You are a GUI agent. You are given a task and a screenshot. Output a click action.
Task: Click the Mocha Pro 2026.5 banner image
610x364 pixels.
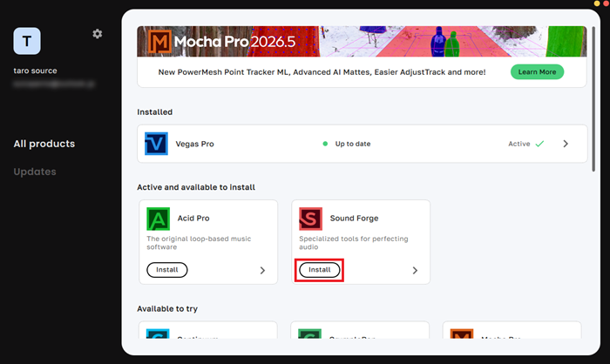[362, 41]
